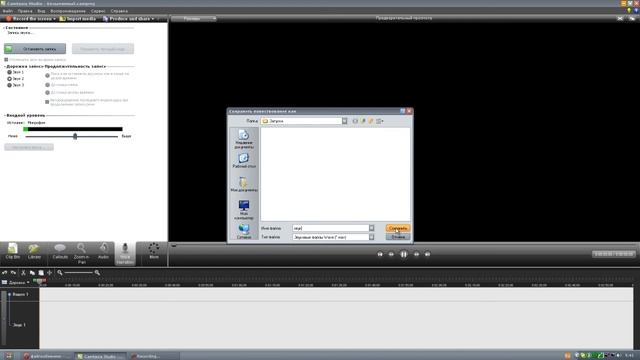640x360 pixels.
Task: Select third recording duration radio option
Action: [47, 93]
